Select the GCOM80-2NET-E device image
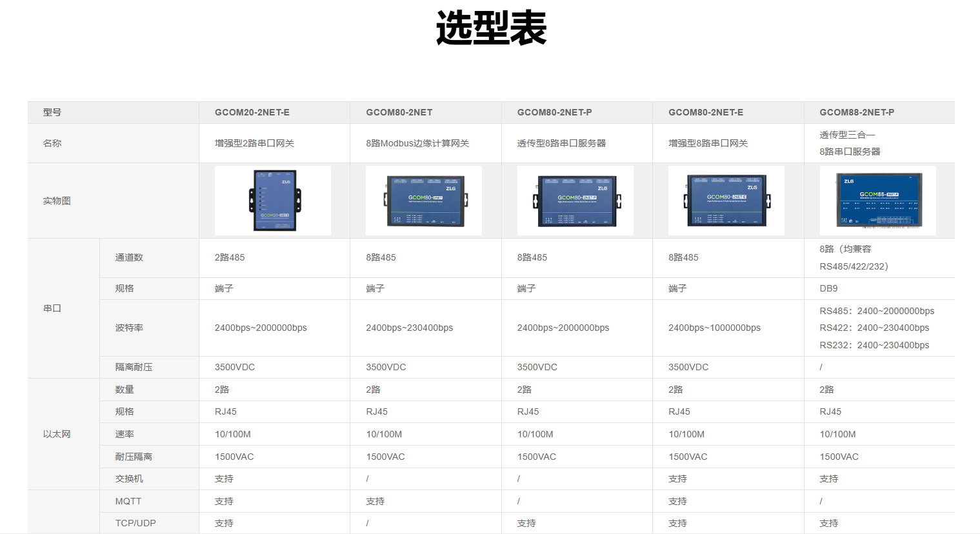 click(726, 201)
